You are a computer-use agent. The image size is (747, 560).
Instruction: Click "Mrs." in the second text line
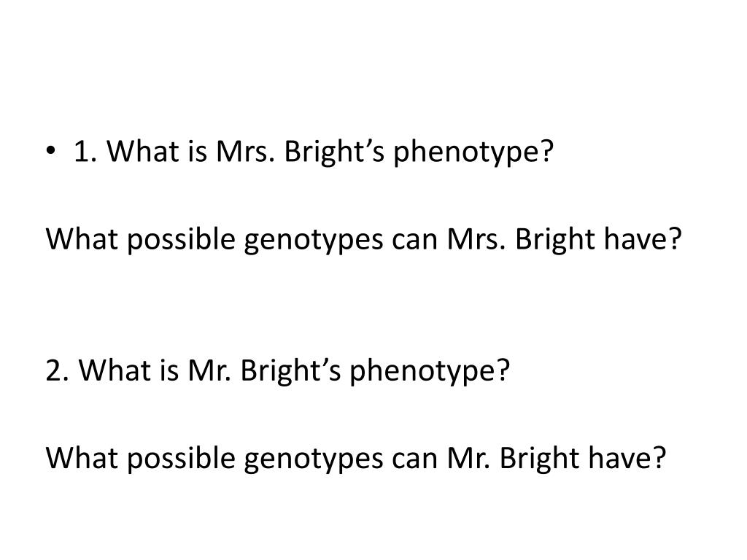476,239
